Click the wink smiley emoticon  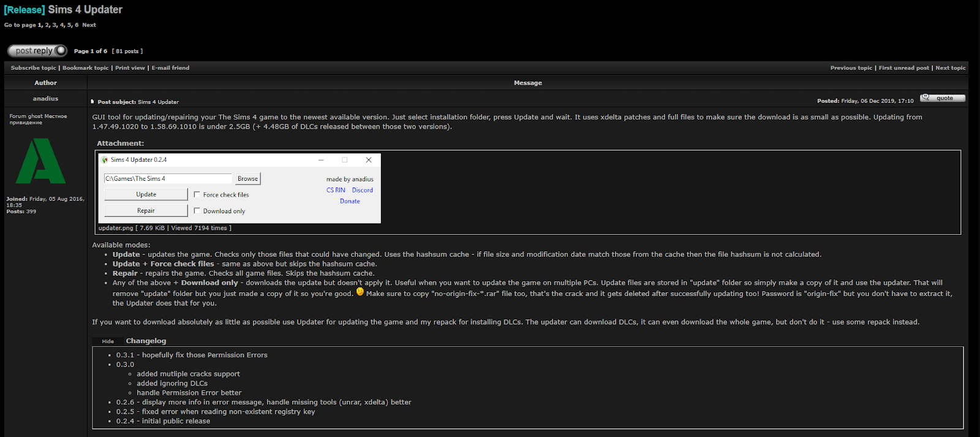pos(360,292)
